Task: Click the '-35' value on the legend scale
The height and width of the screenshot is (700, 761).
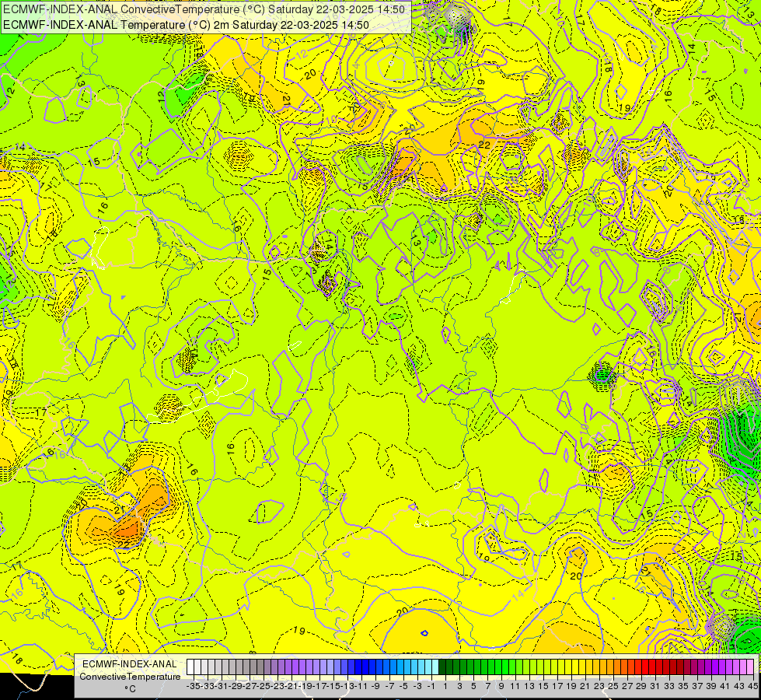Action: (x=194, y=687)
